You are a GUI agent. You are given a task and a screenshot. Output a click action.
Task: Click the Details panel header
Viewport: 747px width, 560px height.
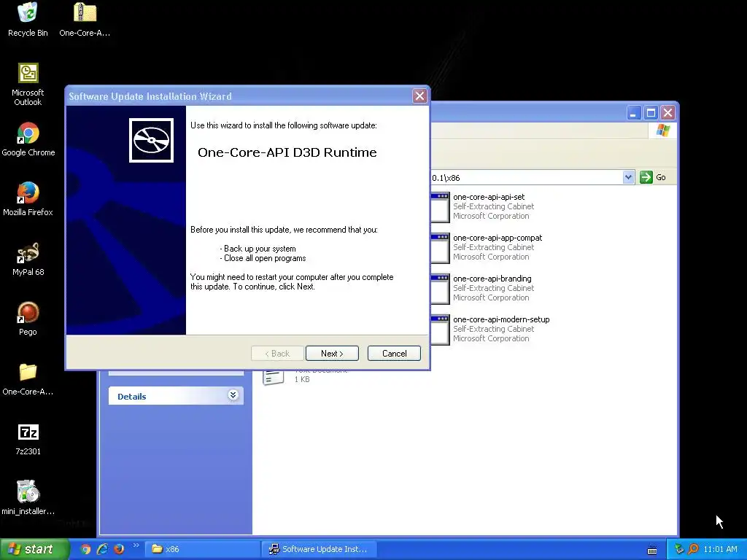tap(176, 396)
